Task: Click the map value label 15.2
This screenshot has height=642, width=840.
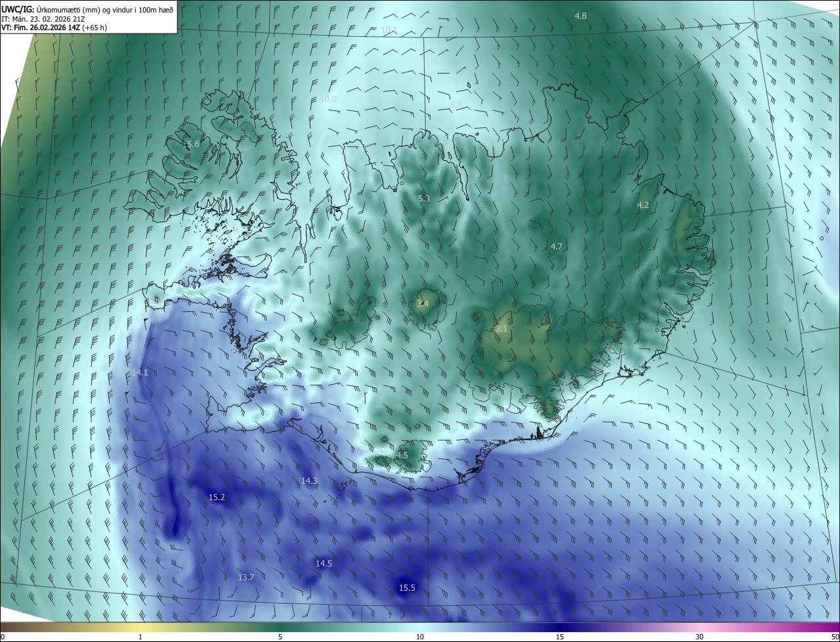Action: point(217,498)
